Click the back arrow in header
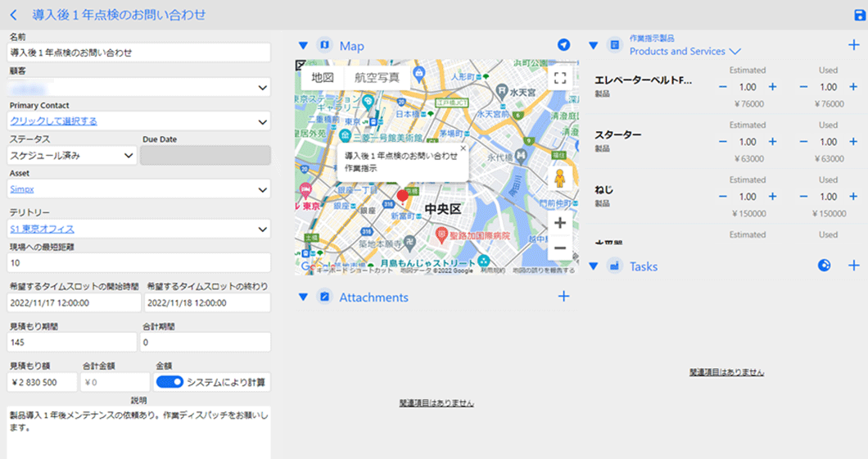 pos(14,15)
